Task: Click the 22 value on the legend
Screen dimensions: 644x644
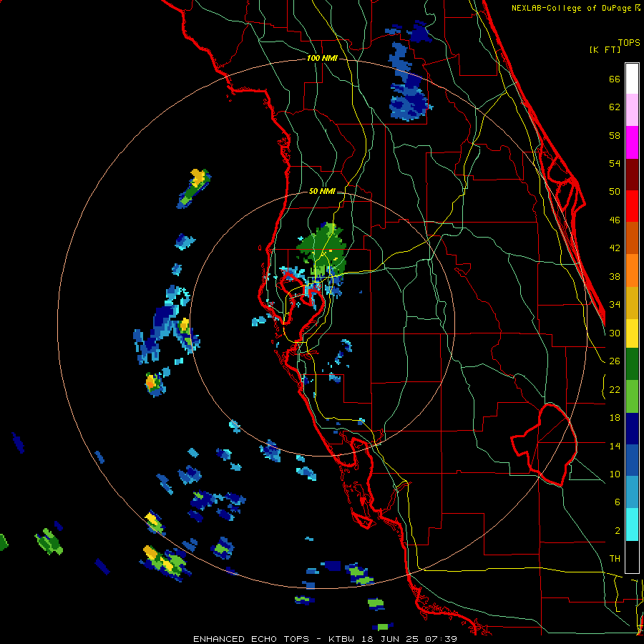Action: [x=615, y=389]
